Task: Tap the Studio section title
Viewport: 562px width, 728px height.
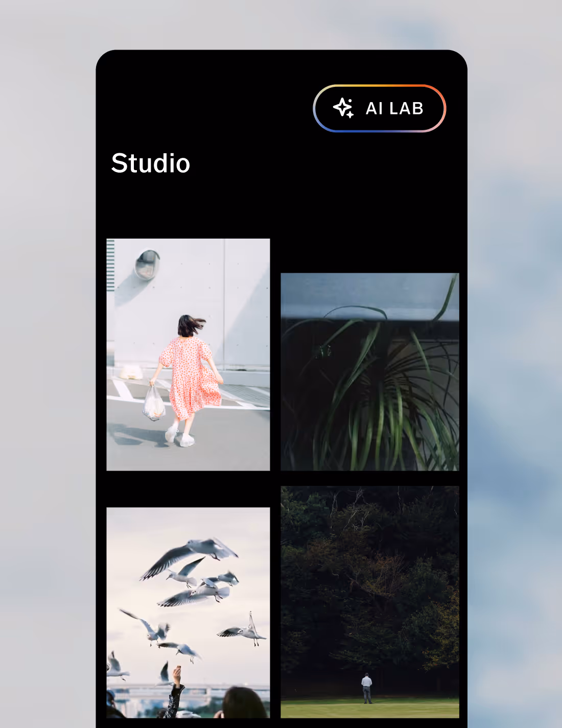Action: [151, 163]
